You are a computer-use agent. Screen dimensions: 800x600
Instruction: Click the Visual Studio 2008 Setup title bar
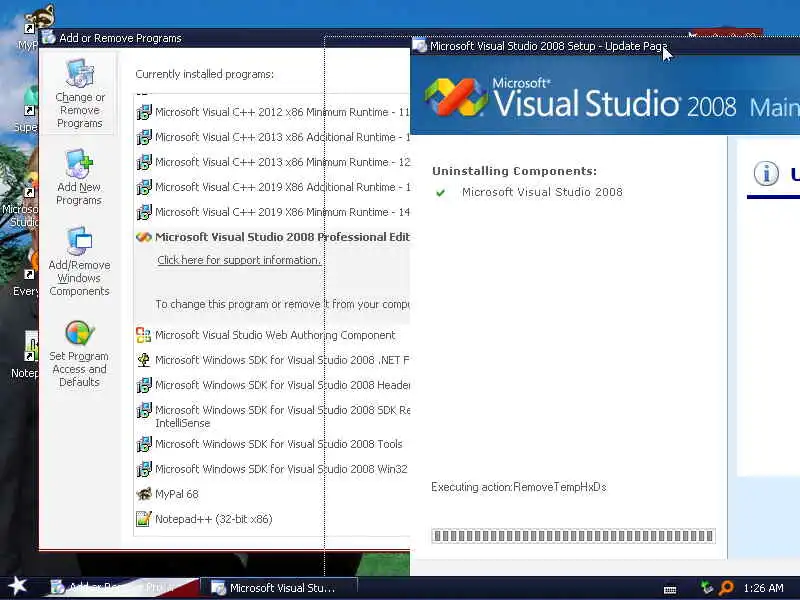click(x=606, y=46)
